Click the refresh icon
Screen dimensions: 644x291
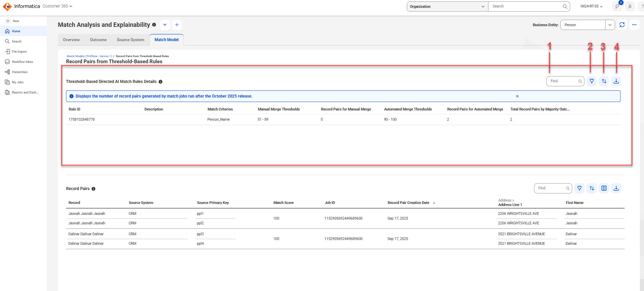pyautogui.click(x=622, y=25)
